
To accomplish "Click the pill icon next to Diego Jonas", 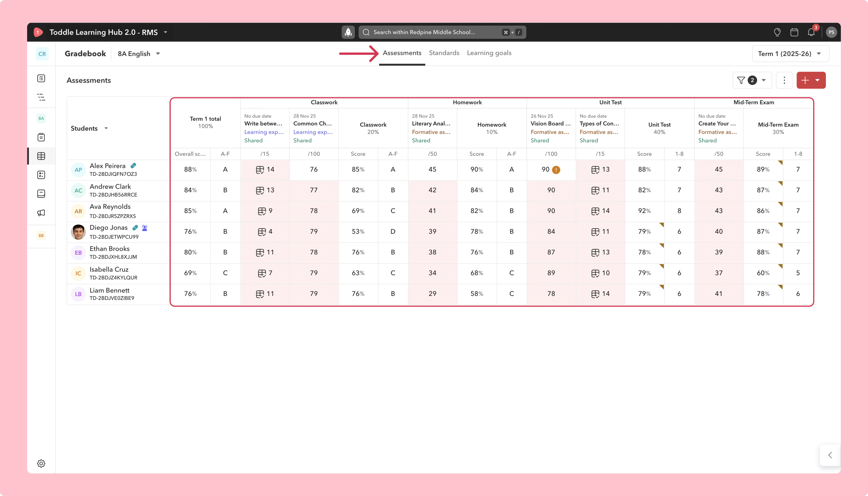I will (135, 228).
